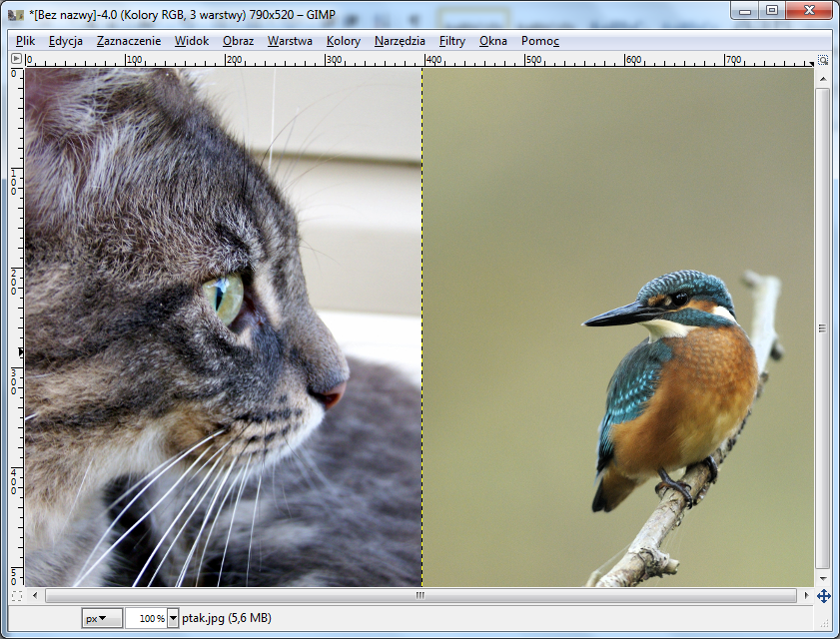Screen dimensions: 840x639
Task: Open the Filtry menu
Action: 452,41
